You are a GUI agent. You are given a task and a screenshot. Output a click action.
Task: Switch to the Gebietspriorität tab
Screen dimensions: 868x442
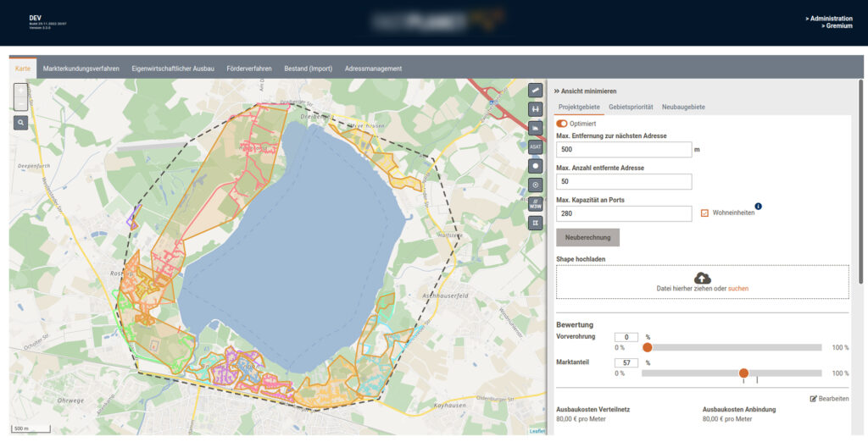[x=631, y=107]
